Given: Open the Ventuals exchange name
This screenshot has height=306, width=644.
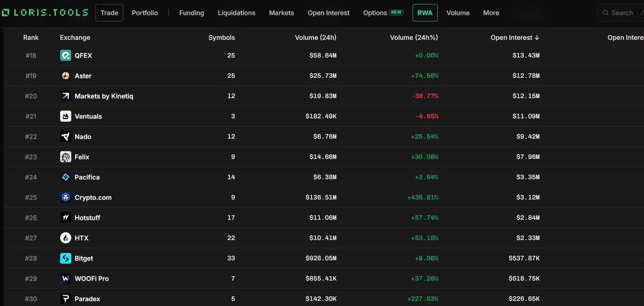Looking at the screenshot, I should [89, 116].
